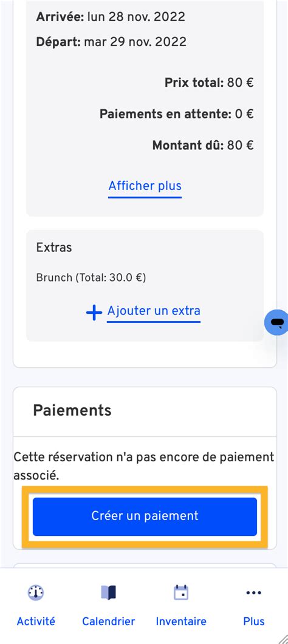288x644 pixels.
Task: Open the Plus three-dots icon
Action: (x=253, y=592)
